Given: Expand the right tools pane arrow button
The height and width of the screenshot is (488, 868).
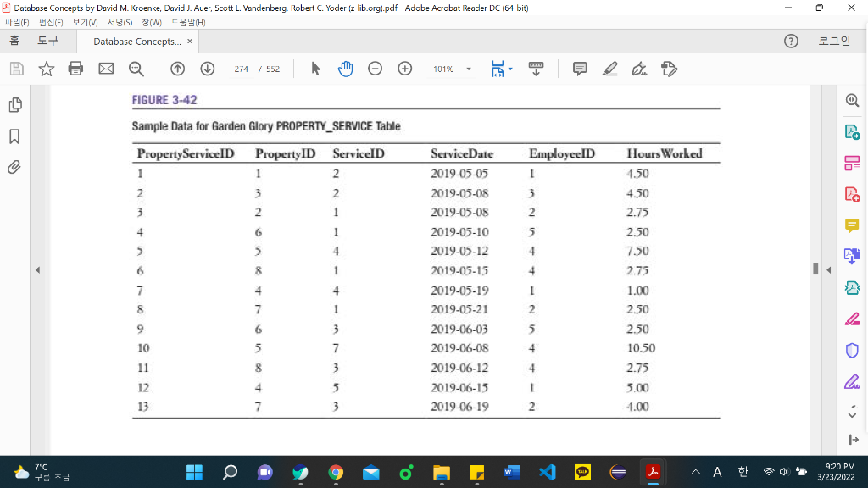Looking at the screenshot, I should 854,440.
